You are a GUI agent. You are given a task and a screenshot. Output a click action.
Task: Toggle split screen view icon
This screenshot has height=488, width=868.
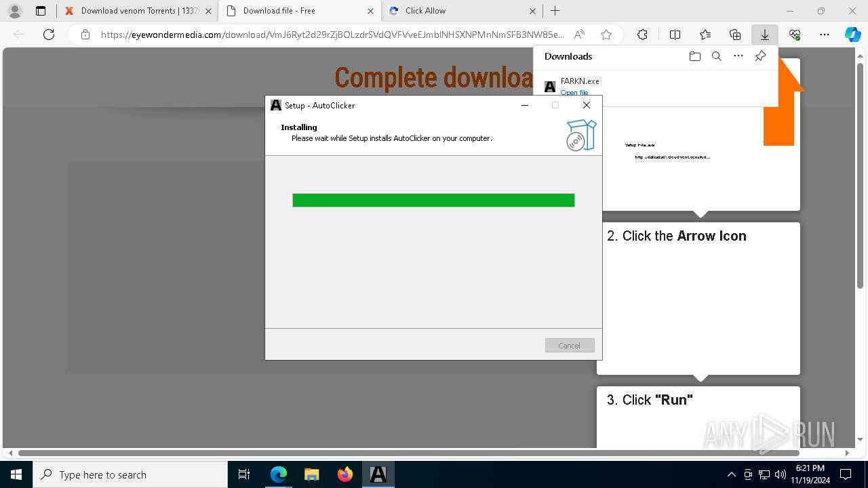pyautogui.click(x=675, y=35)
